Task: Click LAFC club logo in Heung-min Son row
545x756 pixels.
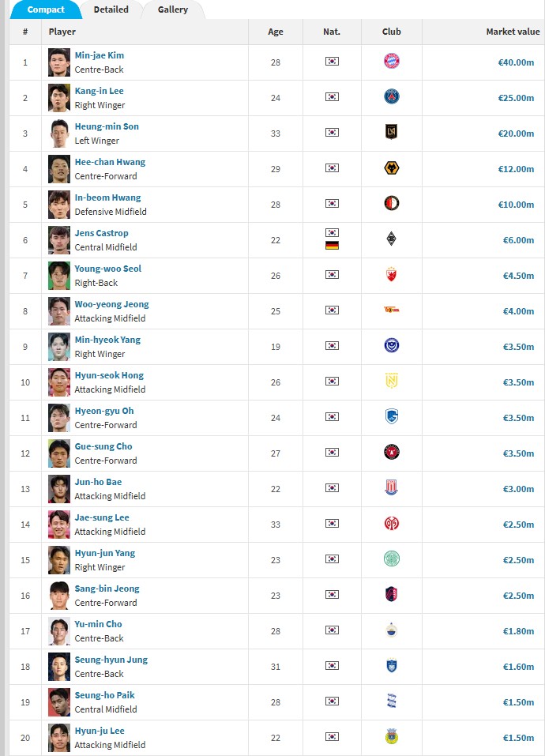Action: [392, 133]
